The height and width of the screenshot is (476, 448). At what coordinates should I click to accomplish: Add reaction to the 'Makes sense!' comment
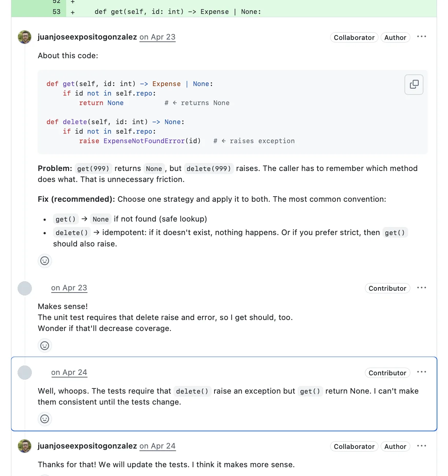tap(45, 346)
